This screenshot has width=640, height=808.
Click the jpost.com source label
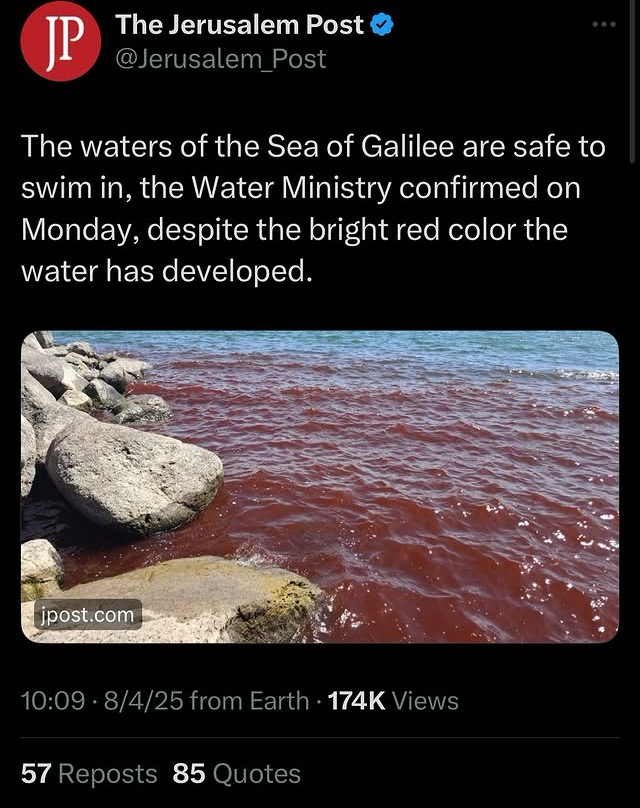point(88,615)
